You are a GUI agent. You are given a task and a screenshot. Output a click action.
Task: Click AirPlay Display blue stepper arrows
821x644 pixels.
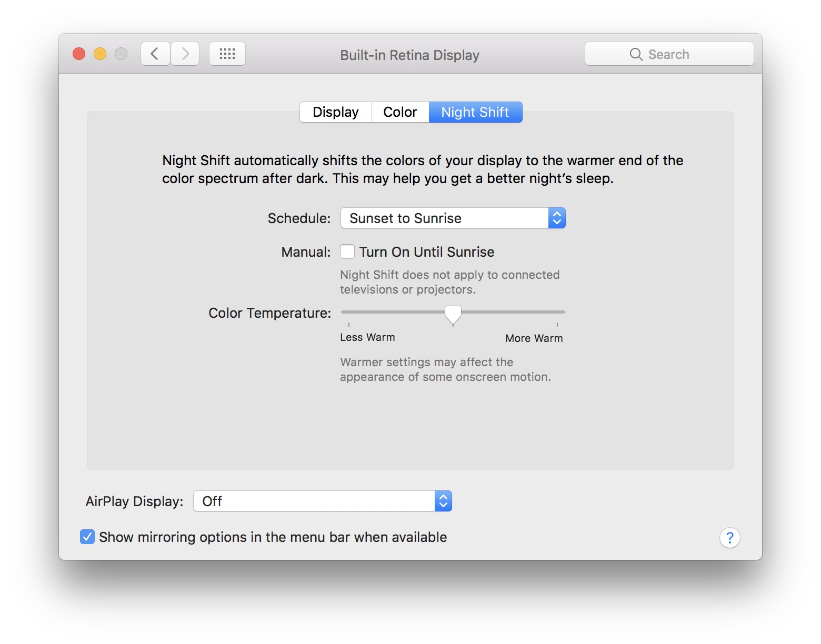[x=443, y=501]
